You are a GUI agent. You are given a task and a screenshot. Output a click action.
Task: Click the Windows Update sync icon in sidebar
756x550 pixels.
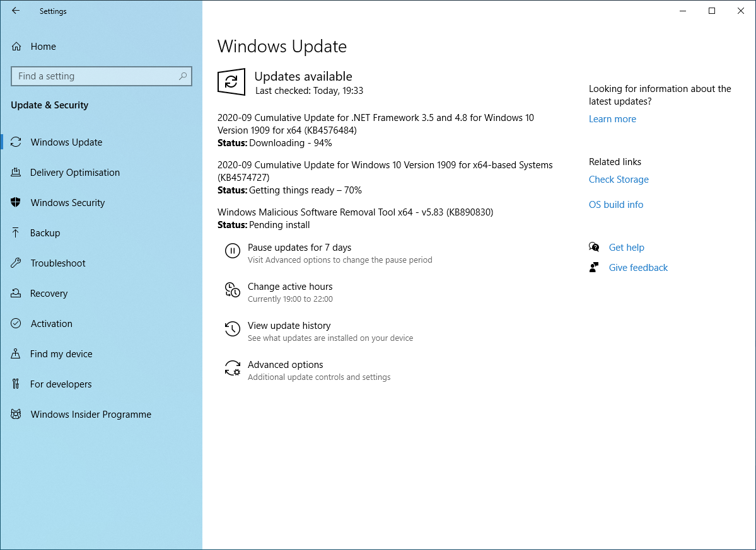[16, 142]
